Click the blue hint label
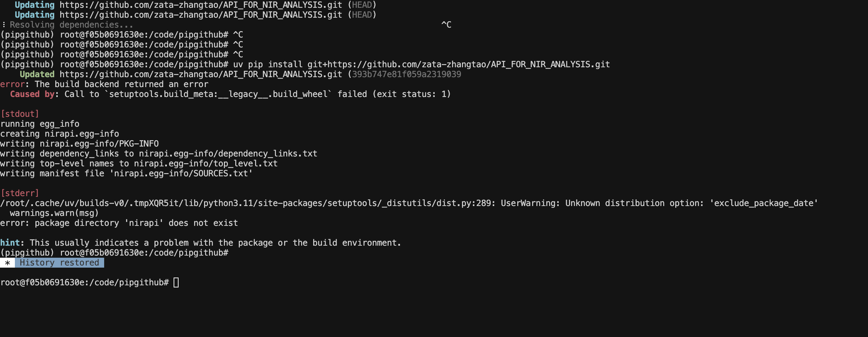Viewport: 868px width, 337px height. pyautogui.click(x=10, y=243)
